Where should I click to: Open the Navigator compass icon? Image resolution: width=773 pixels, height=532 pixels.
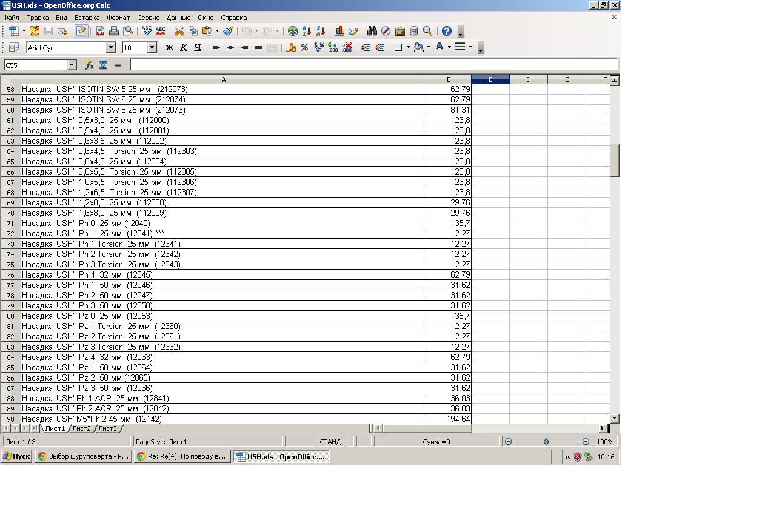click(x=386, y=31)
